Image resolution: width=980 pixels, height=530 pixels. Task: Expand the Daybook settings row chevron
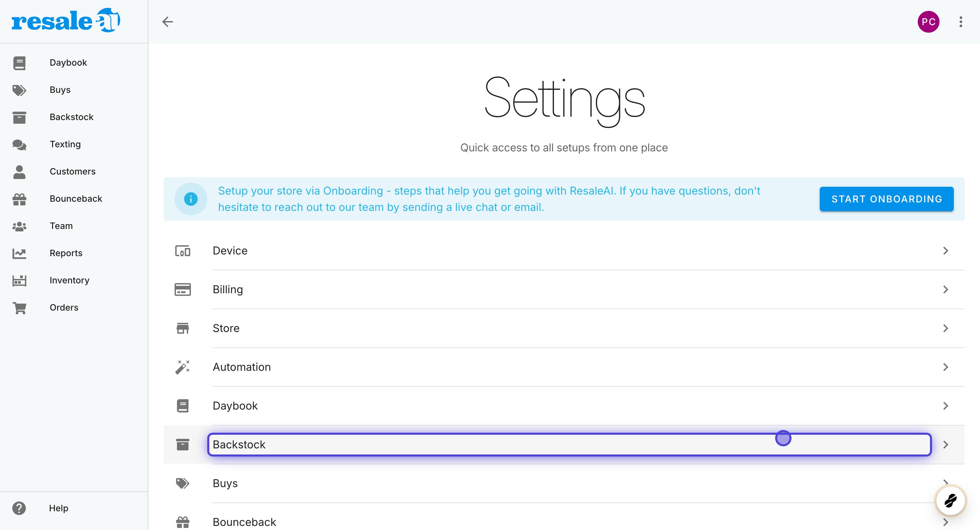tap(945, 406)
